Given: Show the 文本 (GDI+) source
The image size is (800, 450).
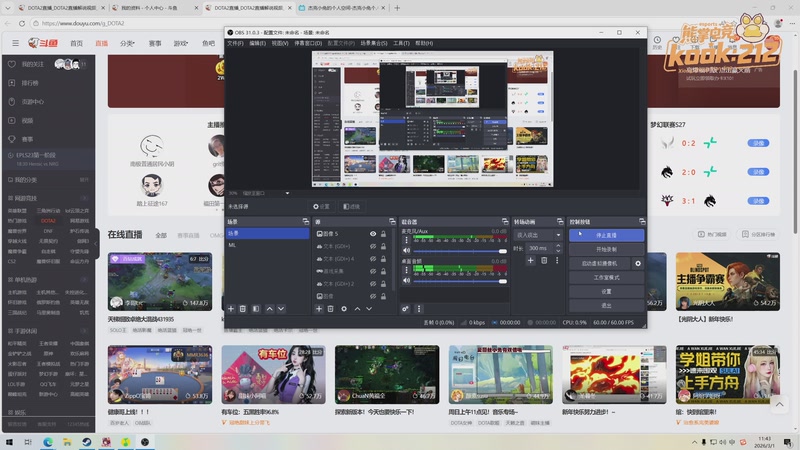Looking at the screenshot, I should coord(373,246).
